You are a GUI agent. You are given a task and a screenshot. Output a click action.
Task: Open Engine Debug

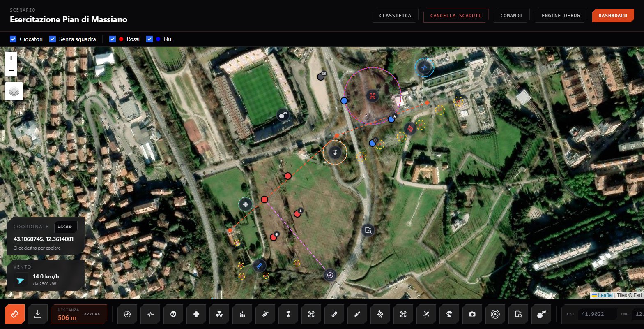[x=561, y=16]
